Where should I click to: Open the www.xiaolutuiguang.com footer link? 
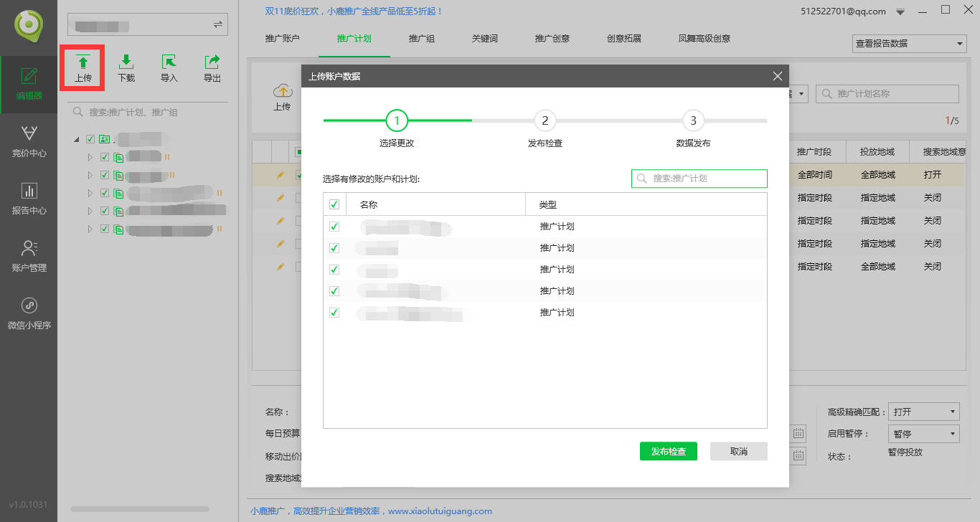click(440, 511)
